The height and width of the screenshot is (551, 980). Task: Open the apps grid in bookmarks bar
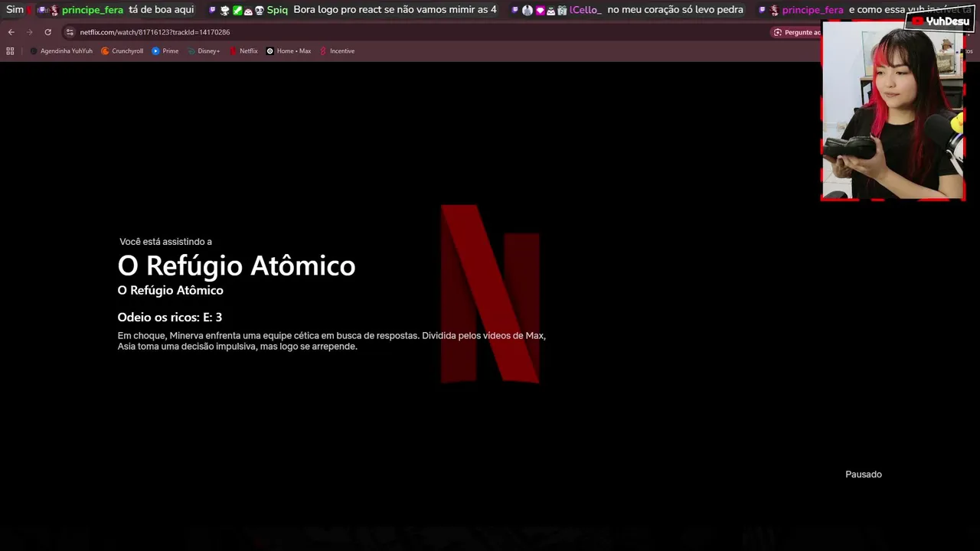pos(10,51)
